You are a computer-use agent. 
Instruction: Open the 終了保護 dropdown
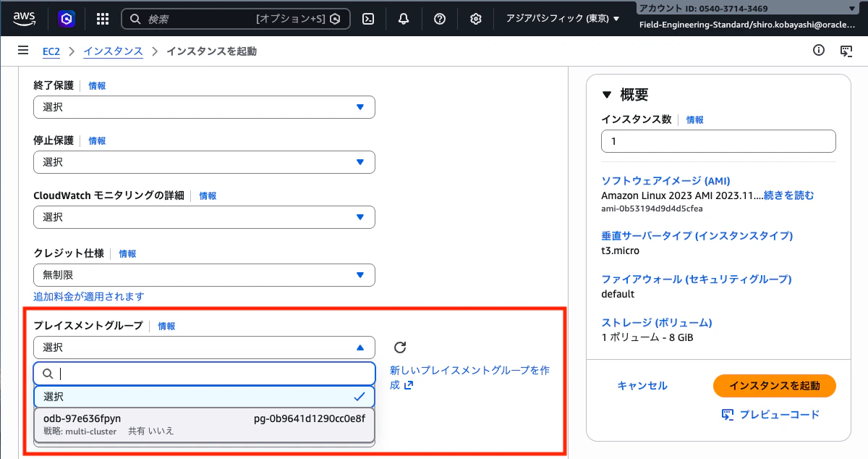tap(204, 107)
